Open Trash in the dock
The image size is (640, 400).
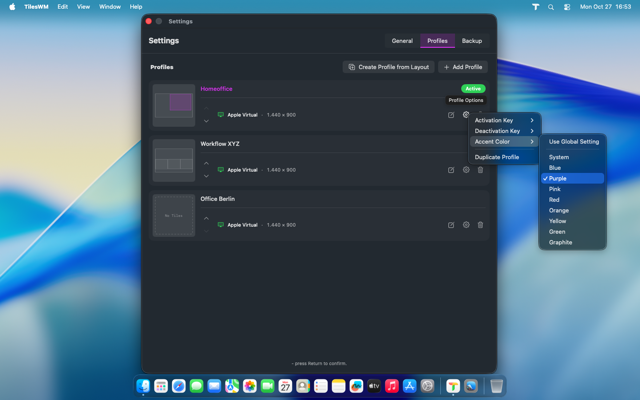click(x=496, y=386)
